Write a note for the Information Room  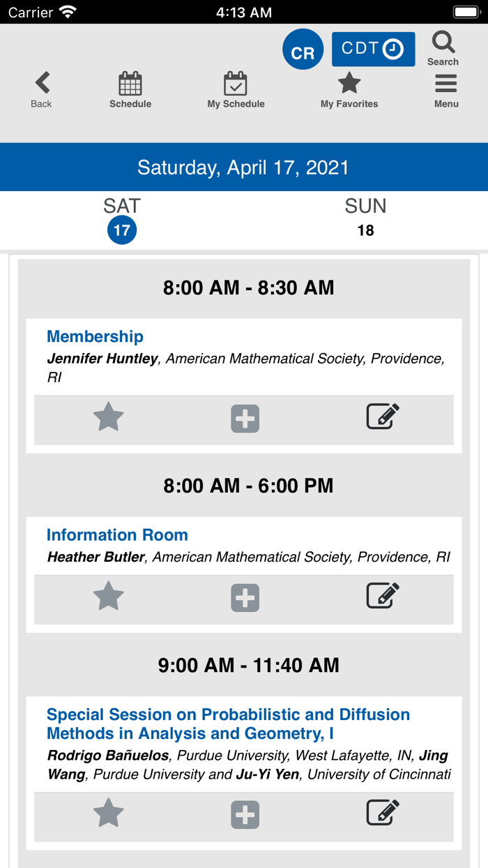(x=383, y=596)
